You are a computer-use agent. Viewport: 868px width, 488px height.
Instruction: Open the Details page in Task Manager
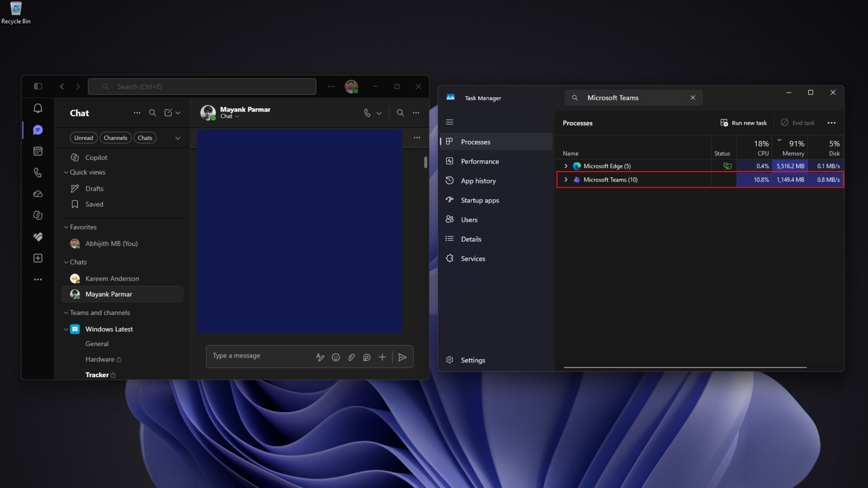496,239
